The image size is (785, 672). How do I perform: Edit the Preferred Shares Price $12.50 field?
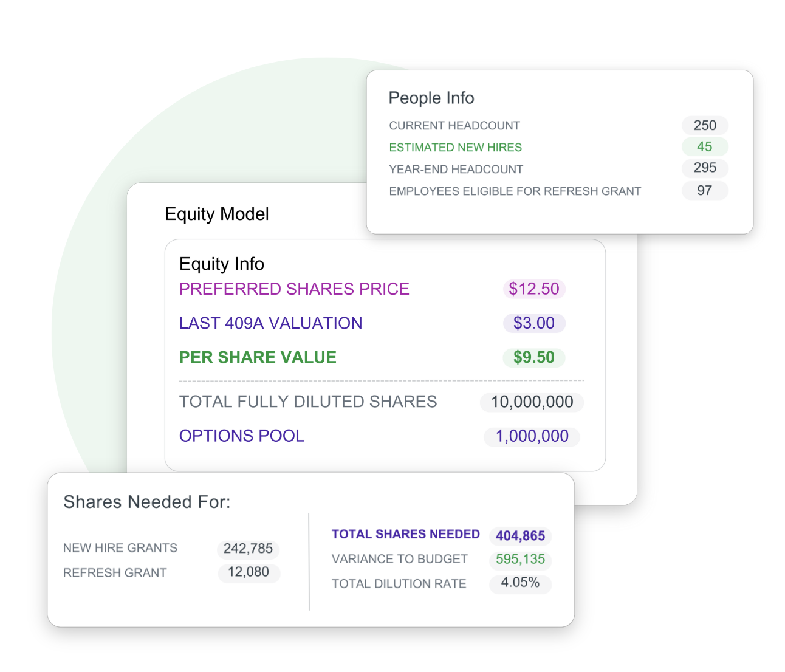pyautogui.click(x=534, y=289)
